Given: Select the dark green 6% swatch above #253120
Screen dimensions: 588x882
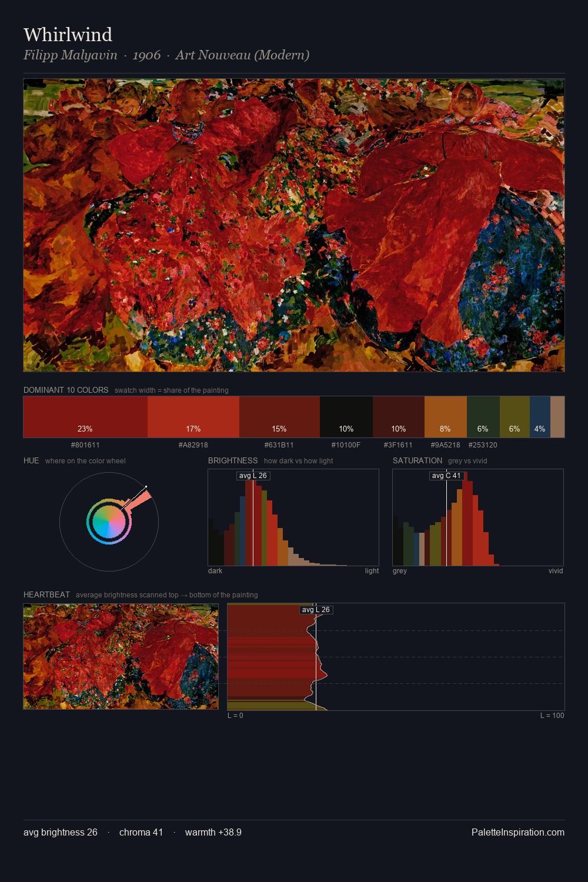Looking at the screenshot, I should (x=483, y=417).
